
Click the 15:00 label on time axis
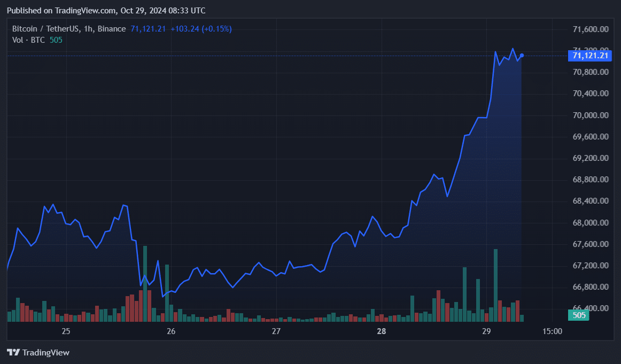[x=552, y=331]
